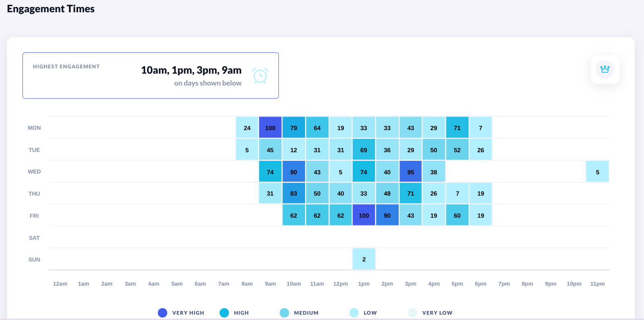644x320 pixels.
Task: Click Wednesday 11pm cell showing 5
Action: coord(597,172)
